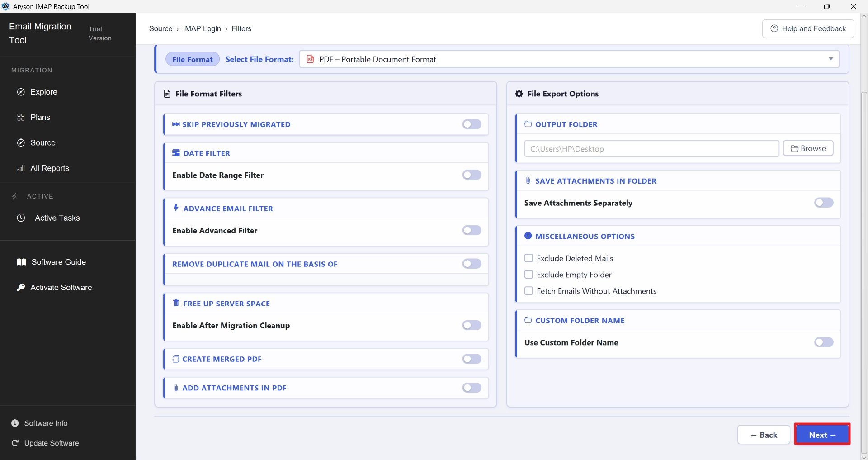Click the Active Tasks clock icon
This screenshot has width=868, height=460.
pos(21,218)
